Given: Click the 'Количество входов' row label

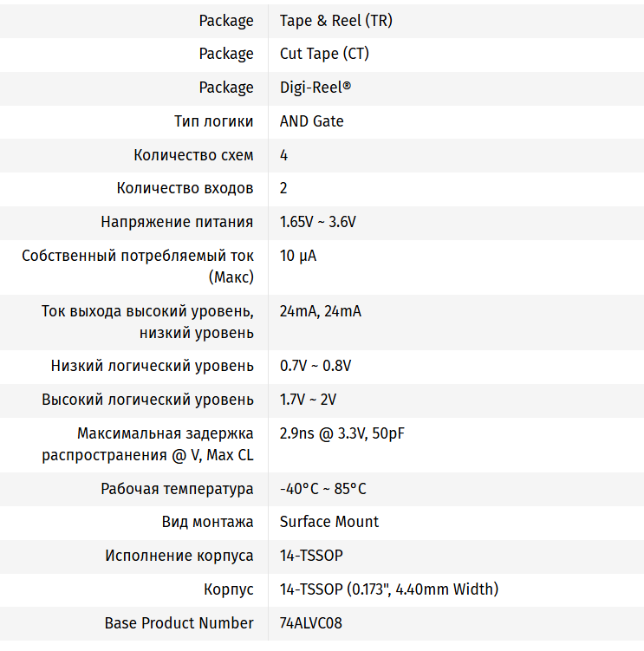Looking at the screenshot, I should 185,188.
